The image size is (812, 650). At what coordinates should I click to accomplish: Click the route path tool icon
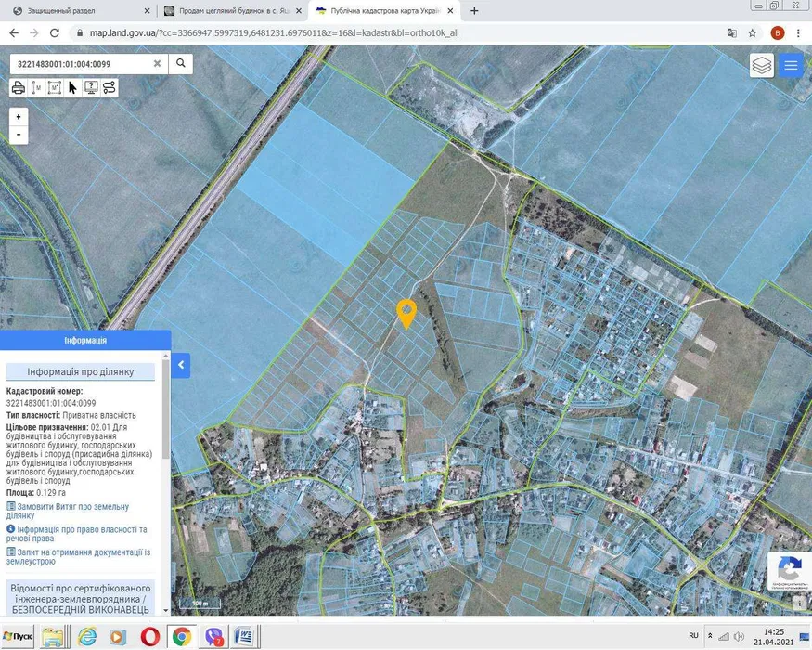click(110, 88)
